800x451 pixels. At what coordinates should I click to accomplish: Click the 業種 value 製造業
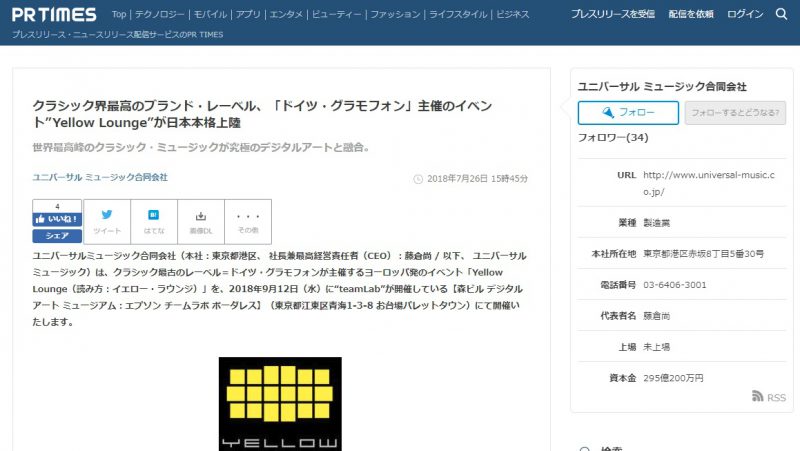point(656,222)
